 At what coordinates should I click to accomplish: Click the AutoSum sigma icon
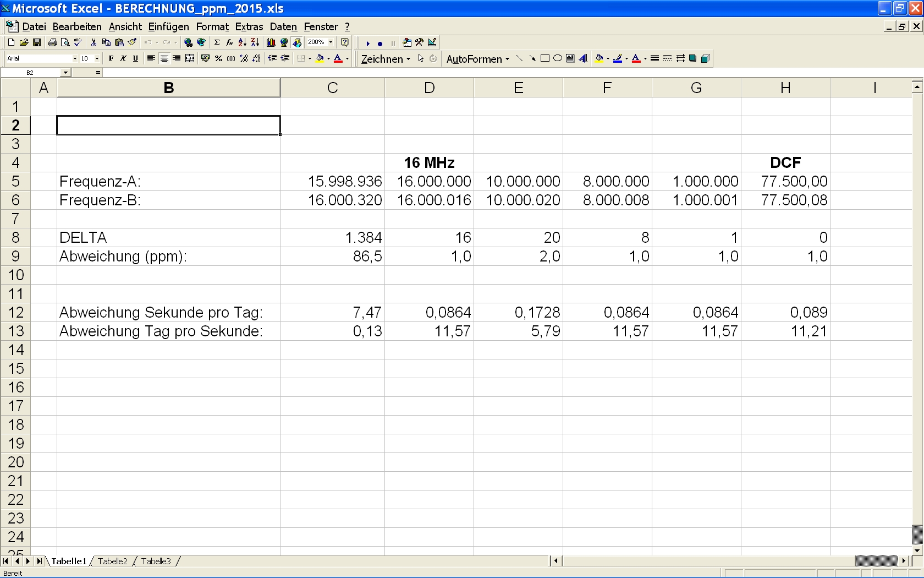pyautogui.click(x=217, y=42)
